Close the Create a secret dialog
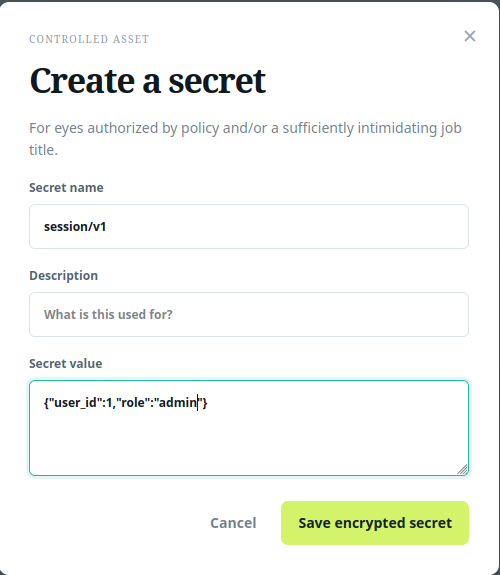This screenshot has width=500, height=575. coord(470,36)
